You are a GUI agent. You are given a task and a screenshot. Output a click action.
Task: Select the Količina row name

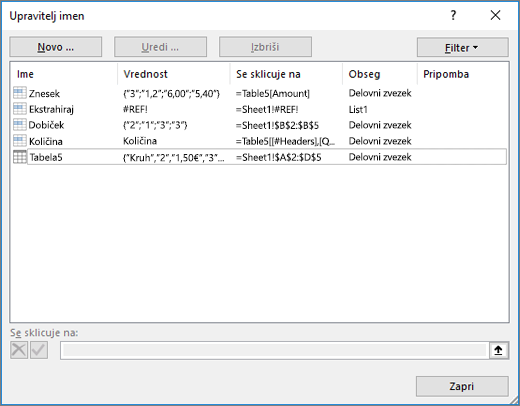tap(46, 141)
